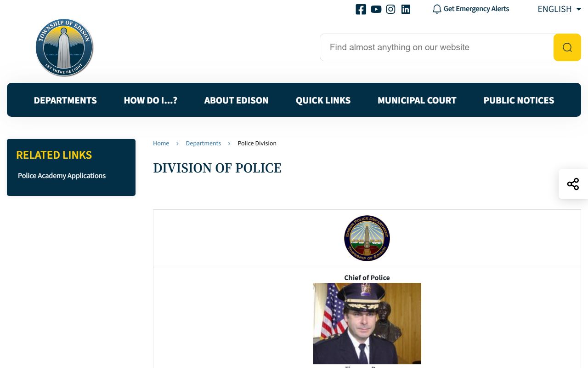The width and height of the screenshot is (588, 368).
Task: Go to Departments breadcrumb link
Action: (x=204, y=144)
